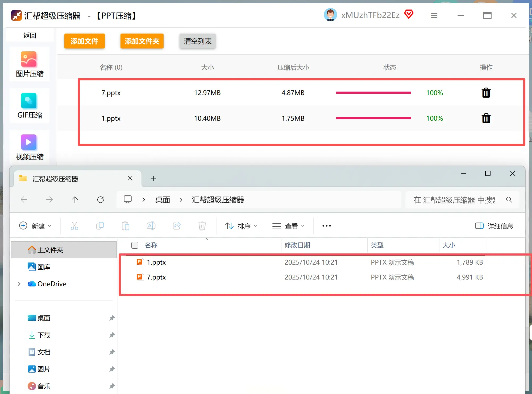Click the progress bar for 7.pptx
The width and height of the screenshot is (532, 394).
point(373,93)
